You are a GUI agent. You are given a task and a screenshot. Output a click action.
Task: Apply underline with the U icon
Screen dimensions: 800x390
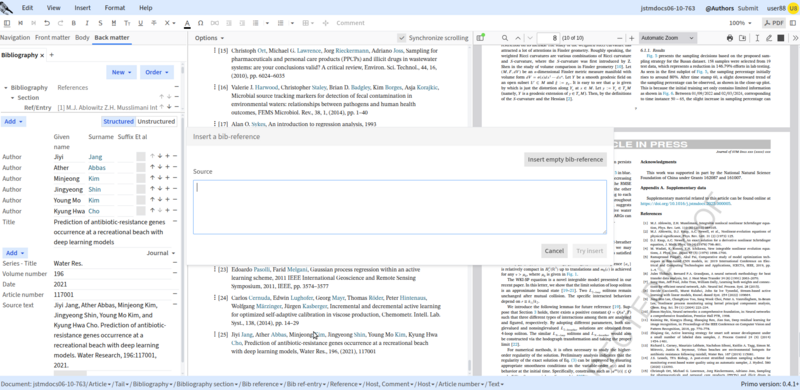[140, 23]
